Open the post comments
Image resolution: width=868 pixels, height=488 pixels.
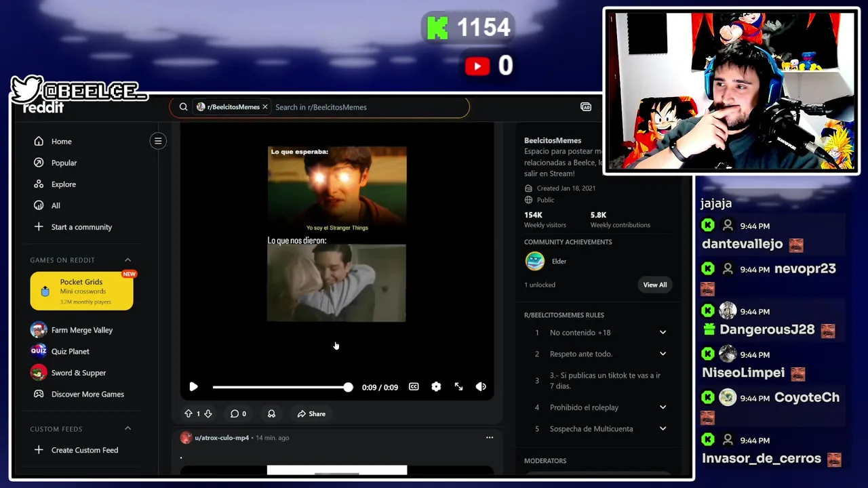pyautogui.click(x=237, y=413)
